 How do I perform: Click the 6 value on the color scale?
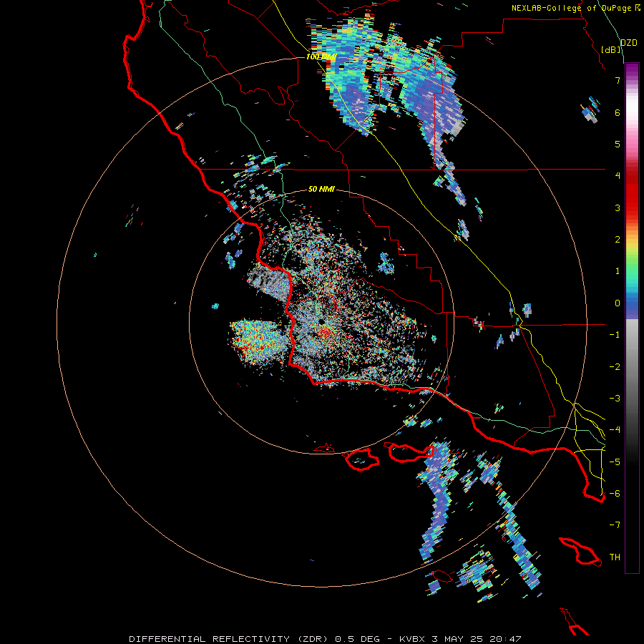[x=618, y=112]
